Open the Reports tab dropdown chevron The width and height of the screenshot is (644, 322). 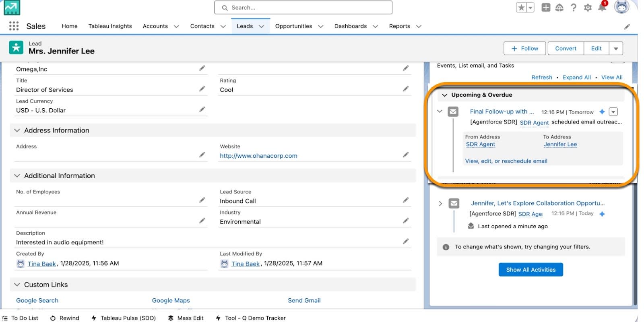pos(419,27)
